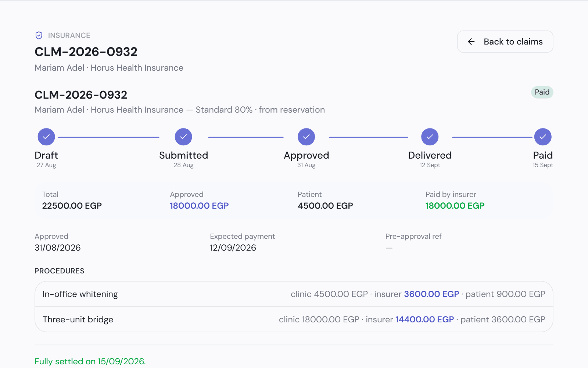Viewport: 588px width, 368px height.
Task: Click the 12 Sept date under Delivered
Action: click(430, 165)
